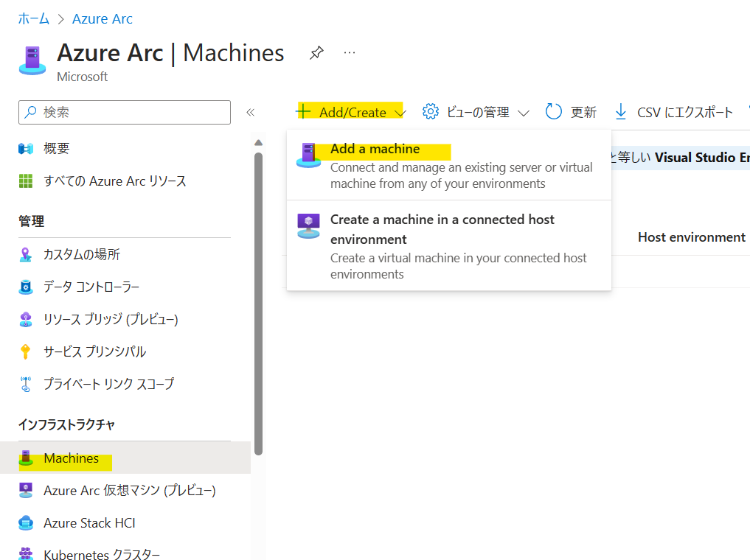Image resolution: width=750 pixels, height=560 pixels.
Task: Click the プライベート リンク スコープ icon
Action: [x=26, y=384]
